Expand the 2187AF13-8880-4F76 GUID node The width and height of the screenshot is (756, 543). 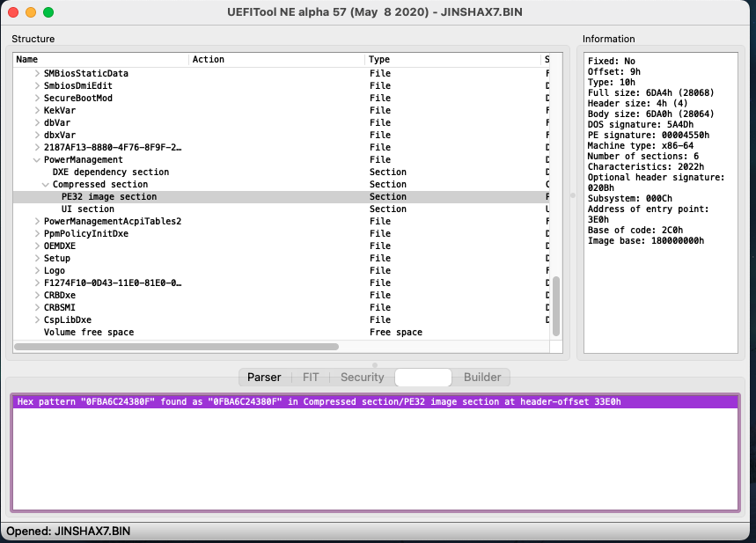pyautogui.click(x=37, y=147)
